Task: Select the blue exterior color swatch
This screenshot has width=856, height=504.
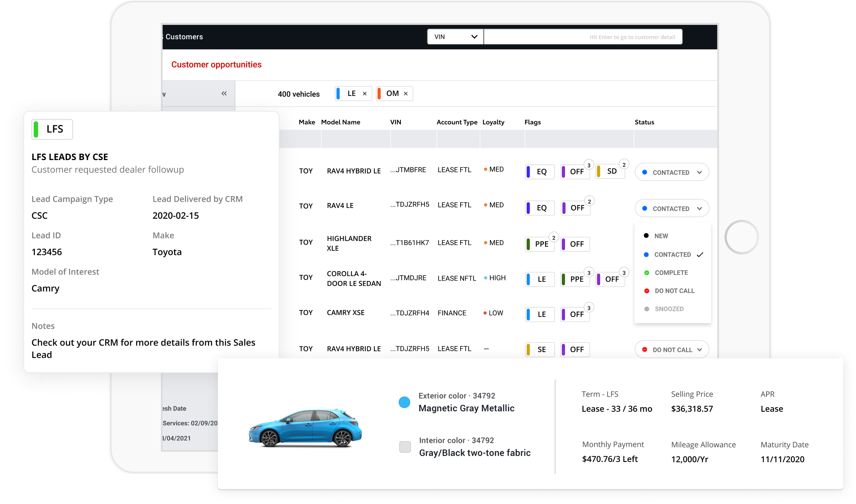Action: 404,402
